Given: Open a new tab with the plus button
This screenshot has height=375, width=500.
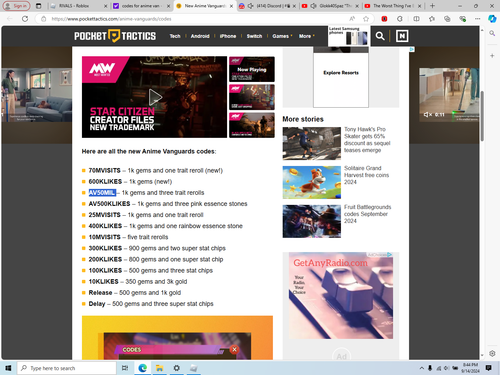Looking at the screenshot, I should click(432, 6).
